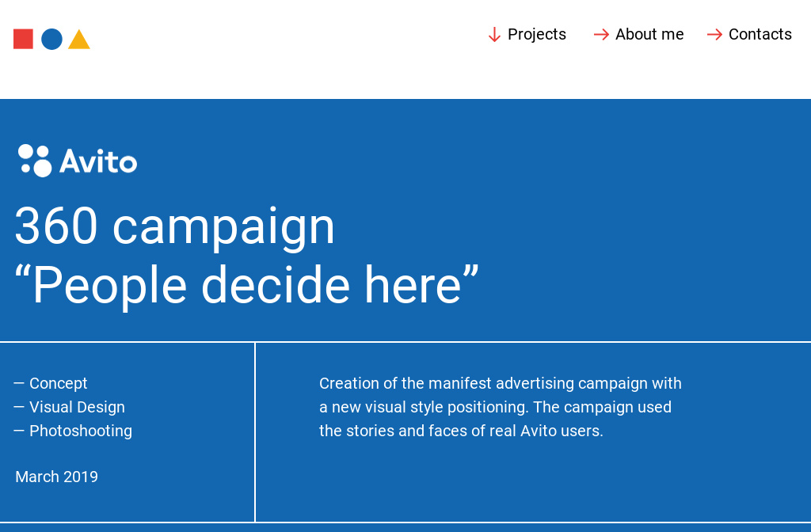Viewport: 811px width, 532px height.
Task: Click the blue circle logo shape
Action: point(51,39)
